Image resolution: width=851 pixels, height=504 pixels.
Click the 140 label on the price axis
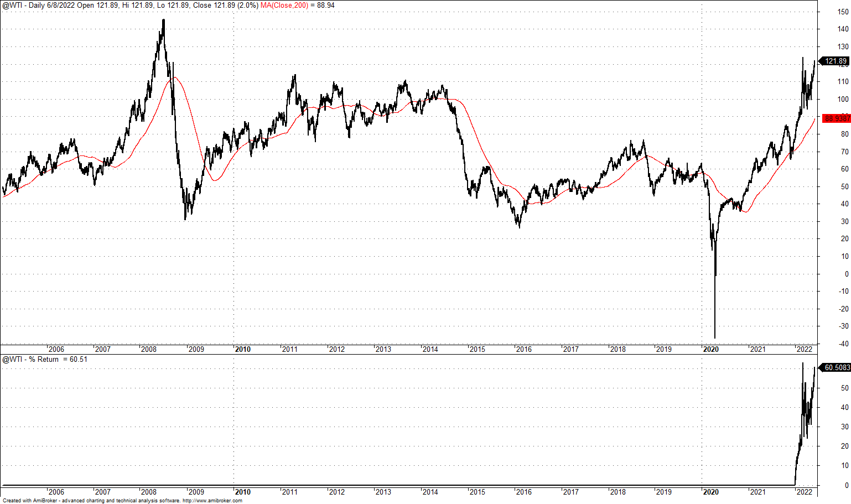[843, 29]
